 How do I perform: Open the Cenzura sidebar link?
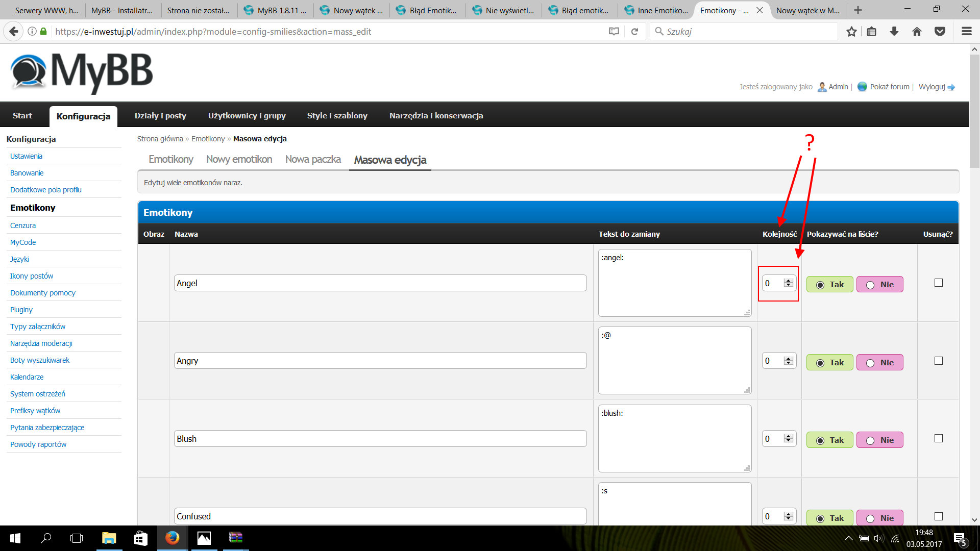click(x=23, y=226)
